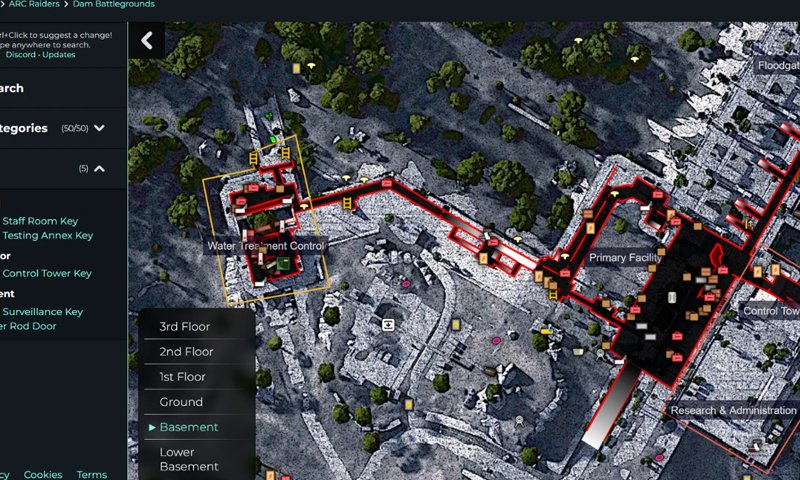Show the Staff Room Key location

point(40,221)
